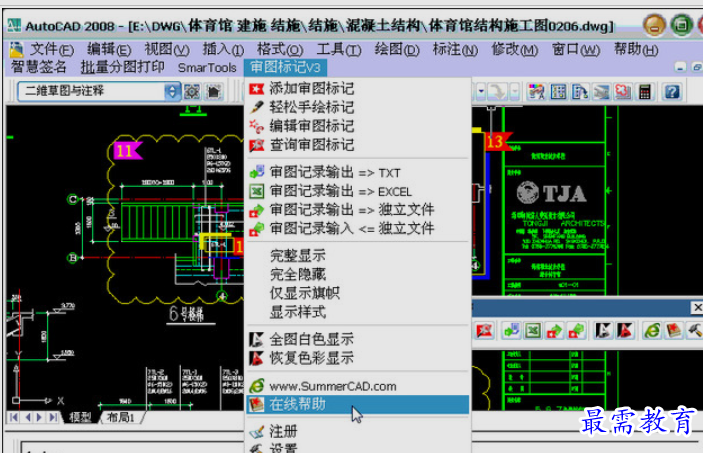703x453 pixels.
Task: Select 完全隐藏 to hide all marks
Action: [297, 274]
